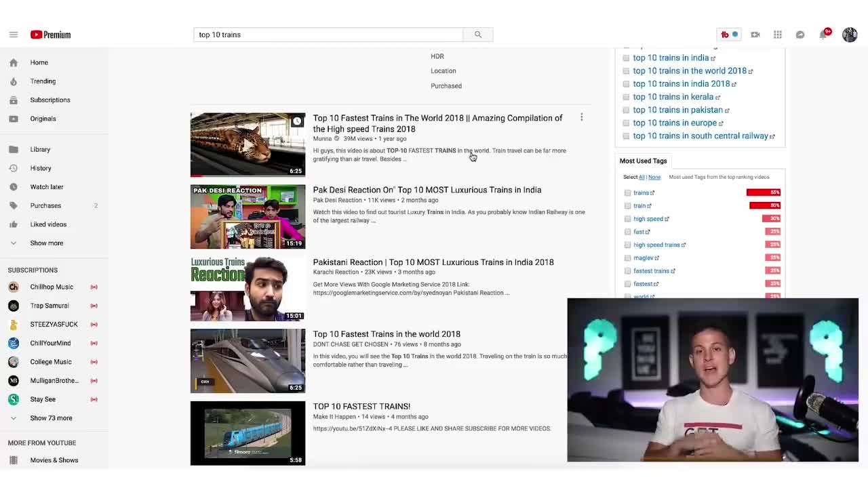Open the account avatar menu
The image size is (868, 488).
click(x=850, y=35)
